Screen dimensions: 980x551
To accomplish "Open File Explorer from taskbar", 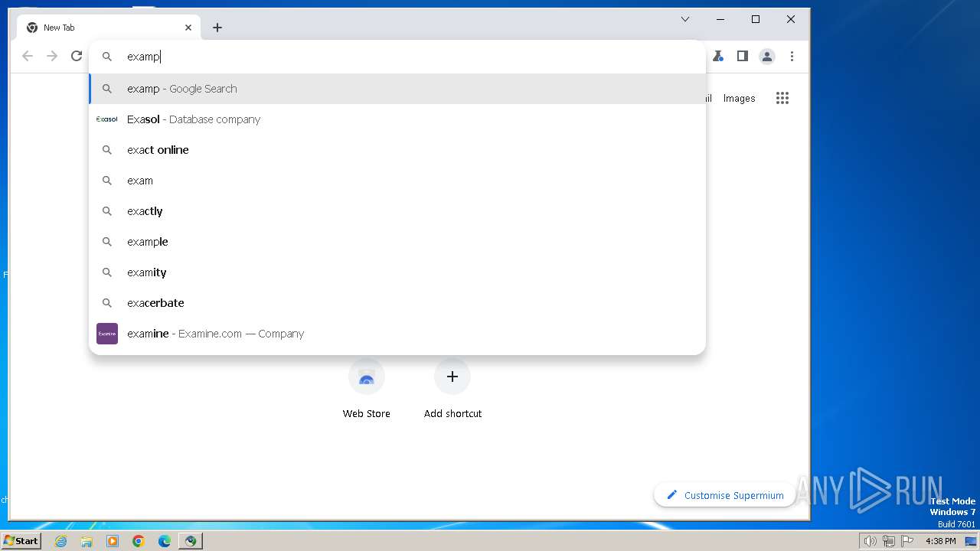I will coord(87,541).
